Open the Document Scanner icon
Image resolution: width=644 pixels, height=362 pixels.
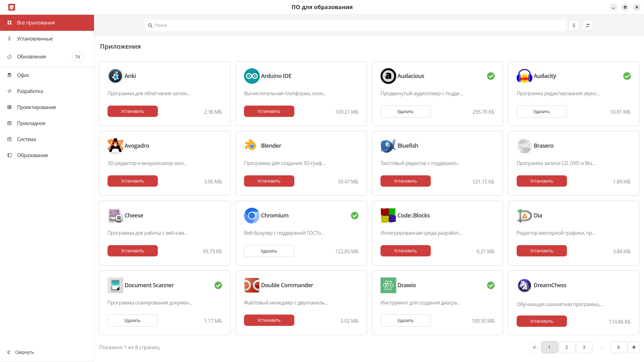click(x=115, y=285)
